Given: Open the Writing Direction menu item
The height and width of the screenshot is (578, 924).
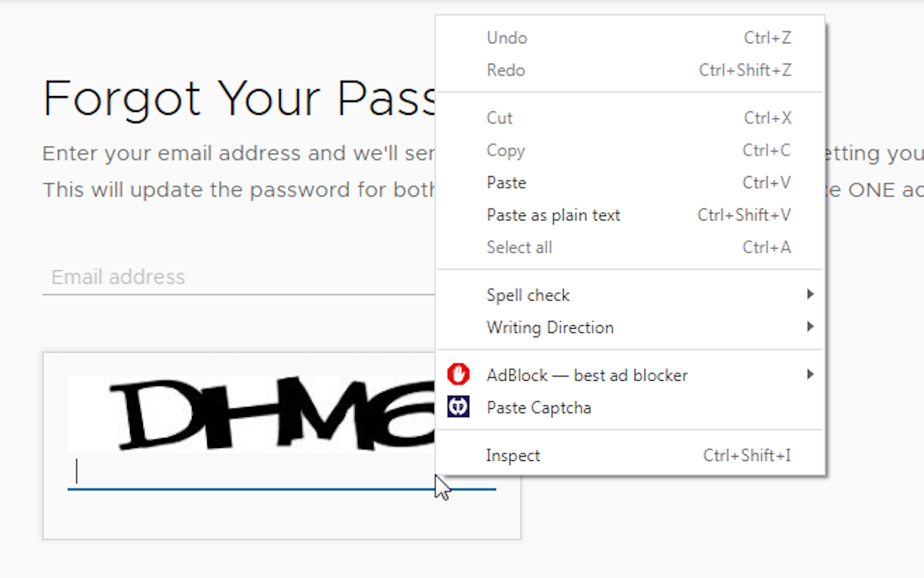Looking at the screenshot, I should 630,327.
